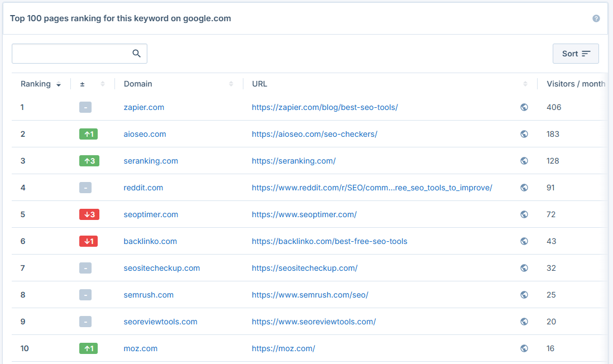Viewport: 613px width, 364px height.
Task: Click the globe icon in seranking.com row
Action: 524,161
